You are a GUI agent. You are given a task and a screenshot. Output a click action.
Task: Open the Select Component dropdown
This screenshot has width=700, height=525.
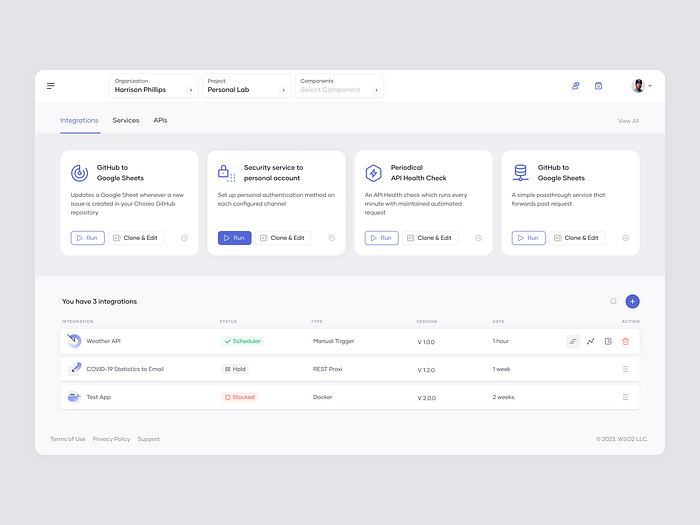coord(339,86)
